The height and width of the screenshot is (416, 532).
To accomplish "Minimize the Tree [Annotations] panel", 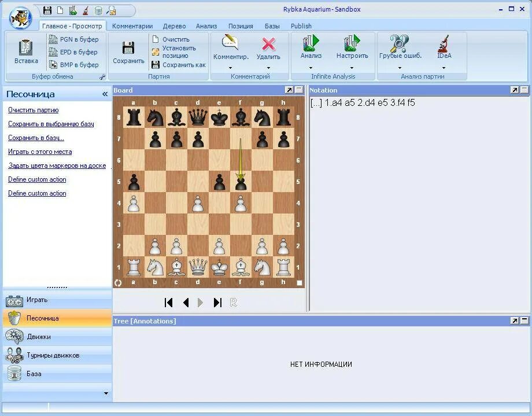I will [x=524, y=321].
